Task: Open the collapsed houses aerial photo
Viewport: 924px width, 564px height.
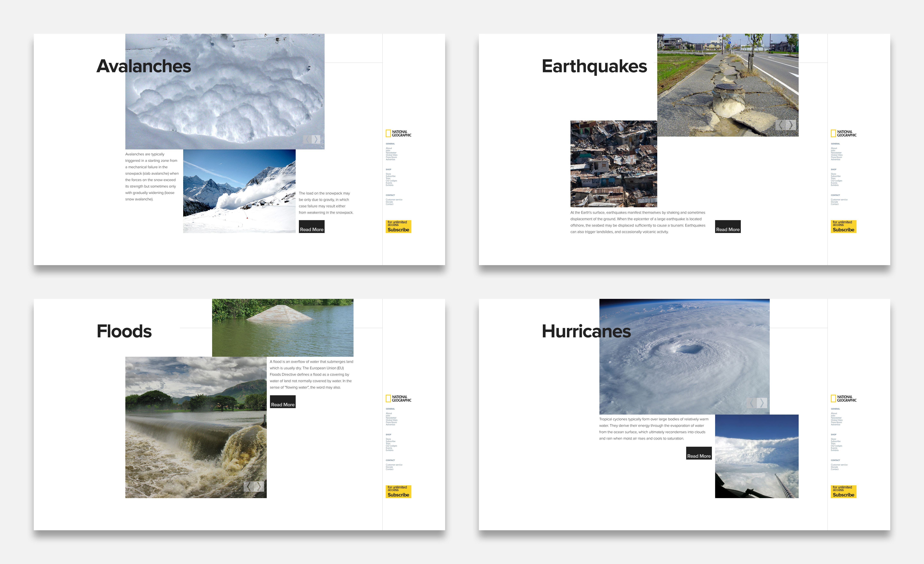Action: click(x=614, y=164)
